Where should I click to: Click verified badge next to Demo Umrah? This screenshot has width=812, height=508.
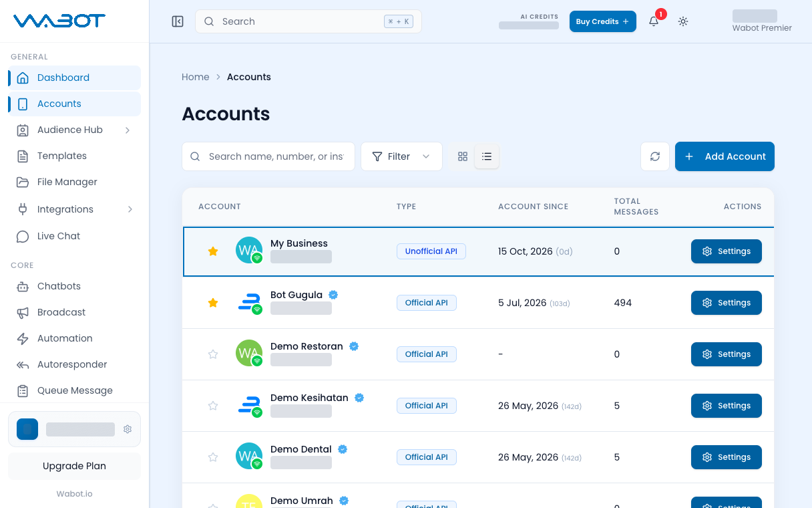point(344,501)
